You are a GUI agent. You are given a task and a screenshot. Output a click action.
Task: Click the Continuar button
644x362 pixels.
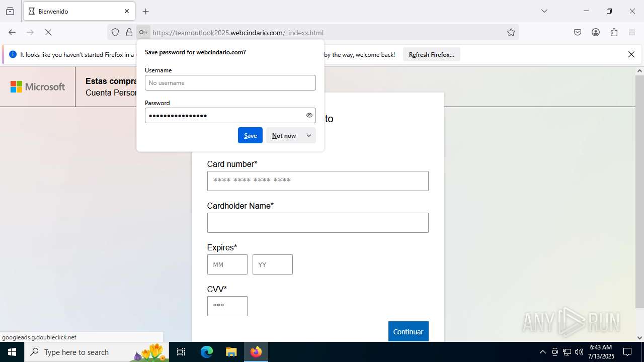pos(409,331)
